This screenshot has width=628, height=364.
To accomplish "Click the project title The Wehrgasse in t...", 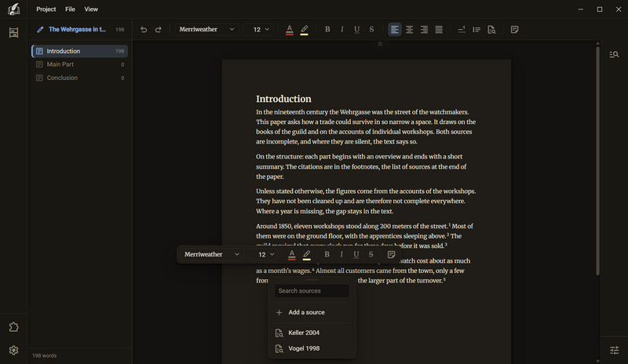I will pyautogui.click(x=77, y=30).
